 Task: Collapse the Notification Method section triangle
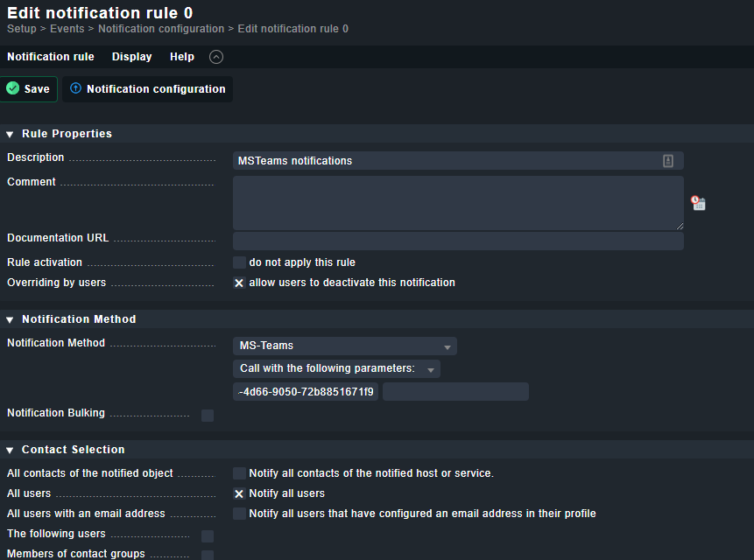10,319
